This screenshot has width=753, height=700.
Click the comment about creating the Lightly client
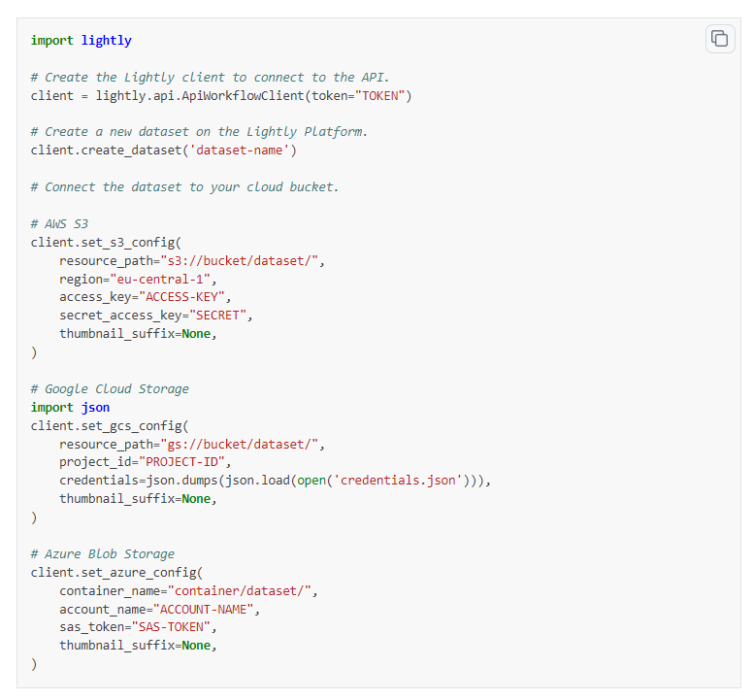[x=210, y=78]
